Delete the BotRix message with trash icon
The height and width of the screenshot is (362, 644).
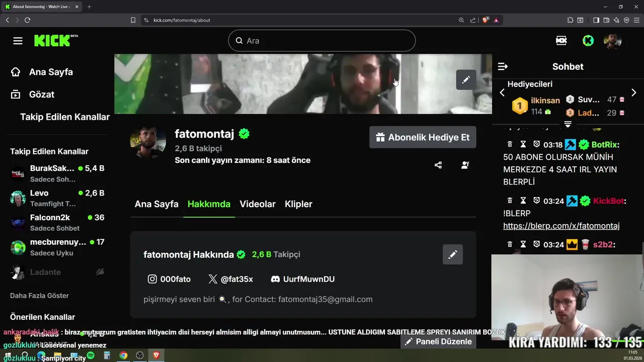click(x=510, y=144)
